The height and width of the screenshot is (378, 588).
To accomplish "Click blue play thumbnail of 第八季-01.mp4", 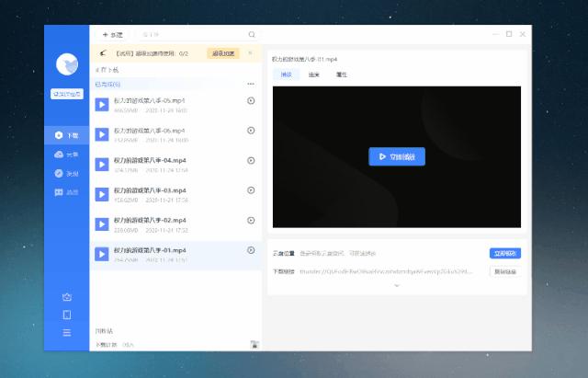I will [102, 254].
